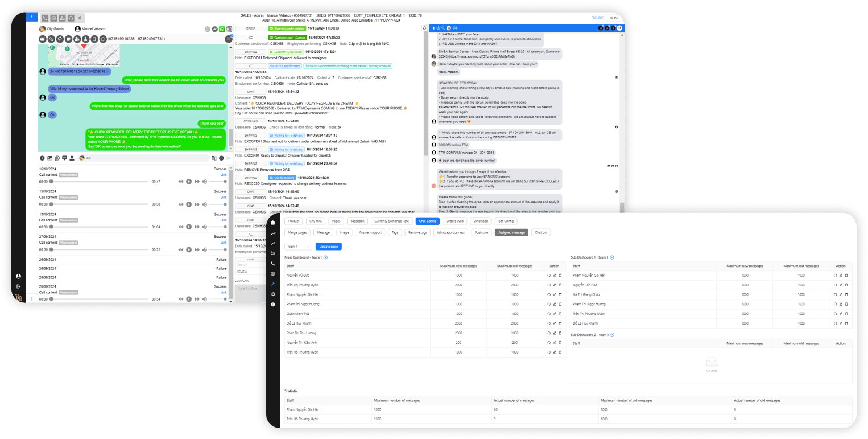Switch to the Currency Exchange Rate tab
This screenshot has height=439, width=868.
coord(392,221)
